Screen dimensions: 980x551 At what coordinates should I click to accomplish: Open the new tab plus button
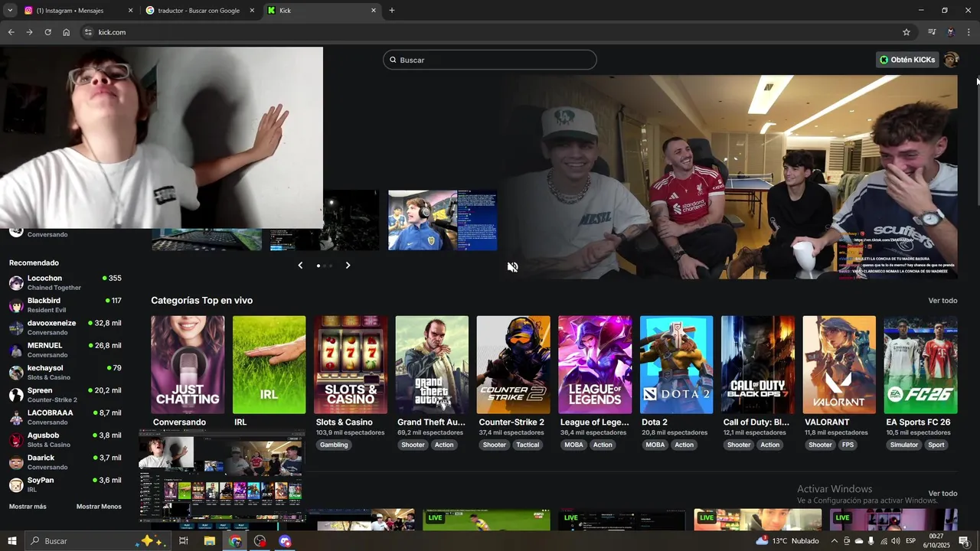(x=392, y=11)
